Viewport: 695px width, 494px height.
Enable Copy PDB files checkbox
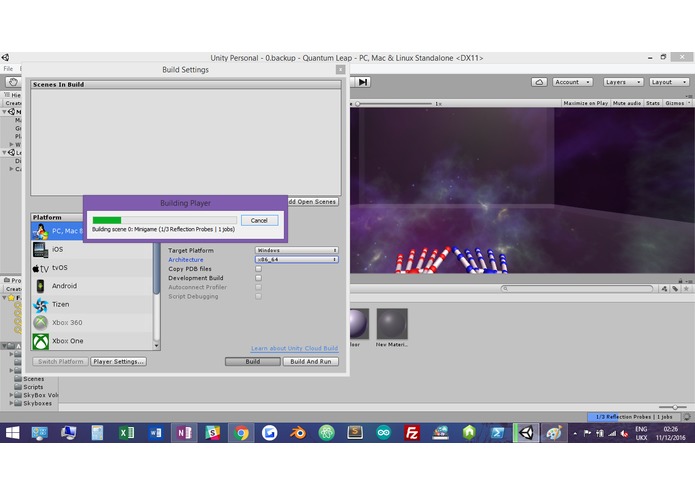[x=258, y=269]
